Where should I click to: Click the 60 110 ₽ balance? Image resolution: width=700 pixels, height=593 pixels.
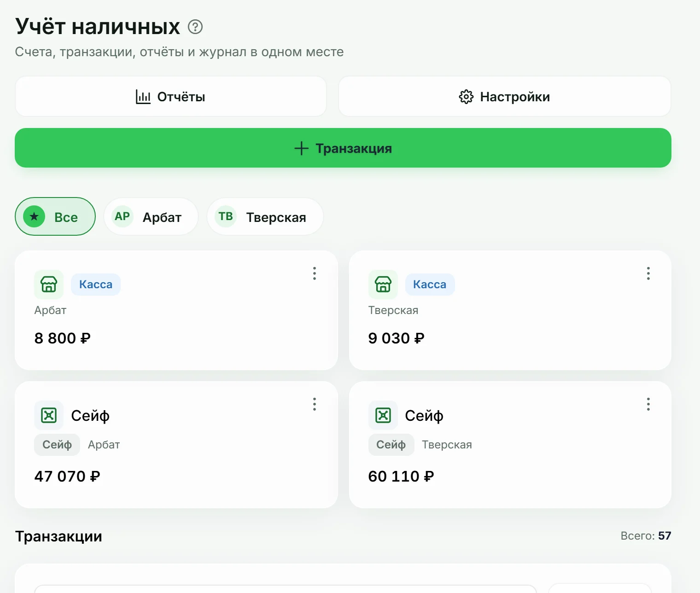click(x=401, y=476)
